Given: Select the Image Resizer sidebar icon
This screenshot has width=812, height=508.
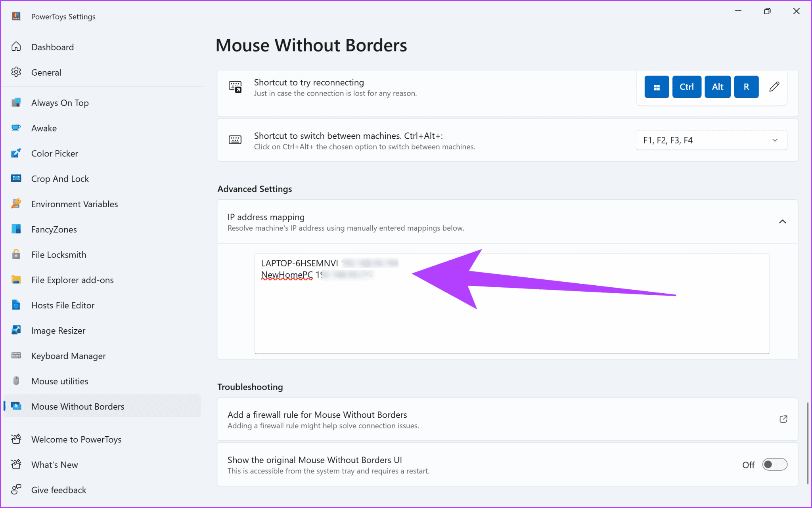Looking at the screenshot, I should 16,330.
